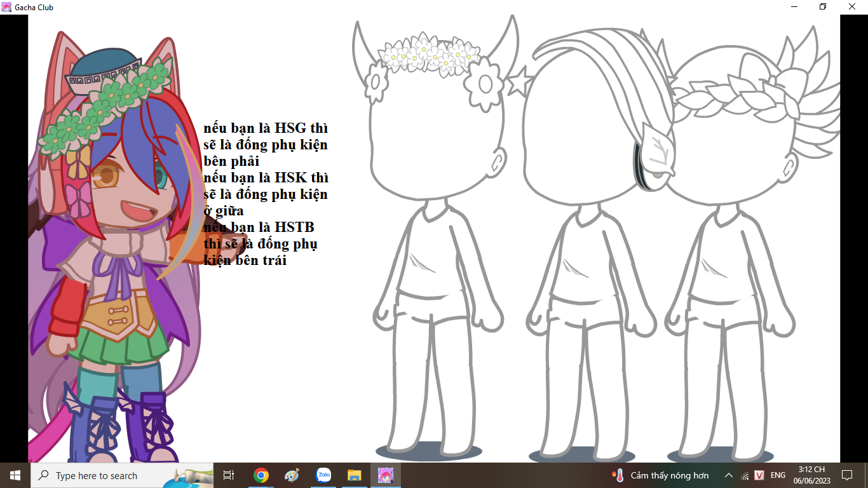
Task: Open the 'Cảm thấy nóng hơn' weather widget
Action: (661, 475)
